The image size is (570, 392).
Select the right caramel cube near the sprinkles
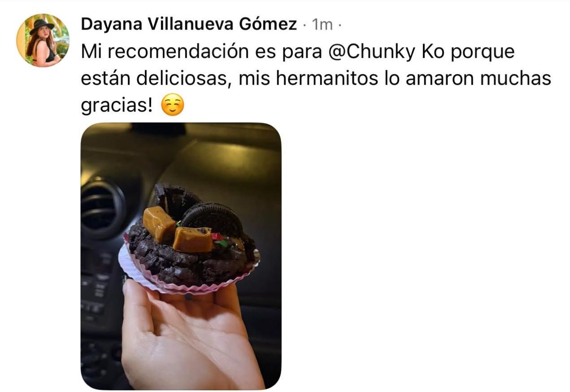(x=193, y=239)
